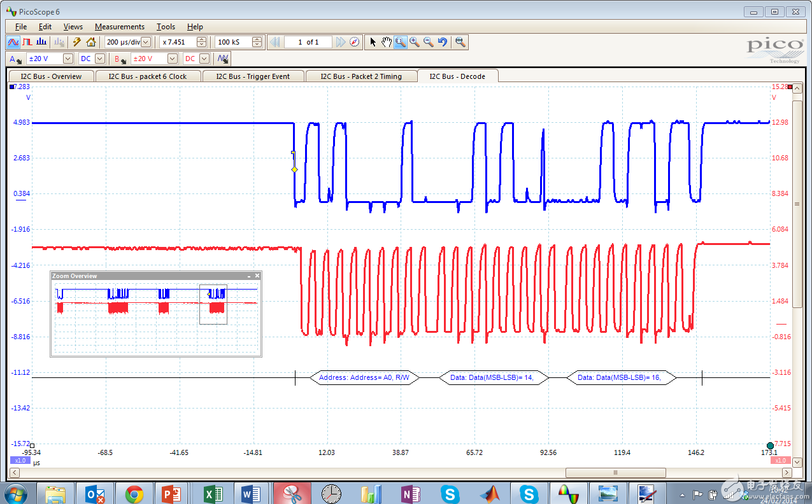The image size is (812, 504).
Task: Click the Undo Zoom arrow icon
Action: 443,42
